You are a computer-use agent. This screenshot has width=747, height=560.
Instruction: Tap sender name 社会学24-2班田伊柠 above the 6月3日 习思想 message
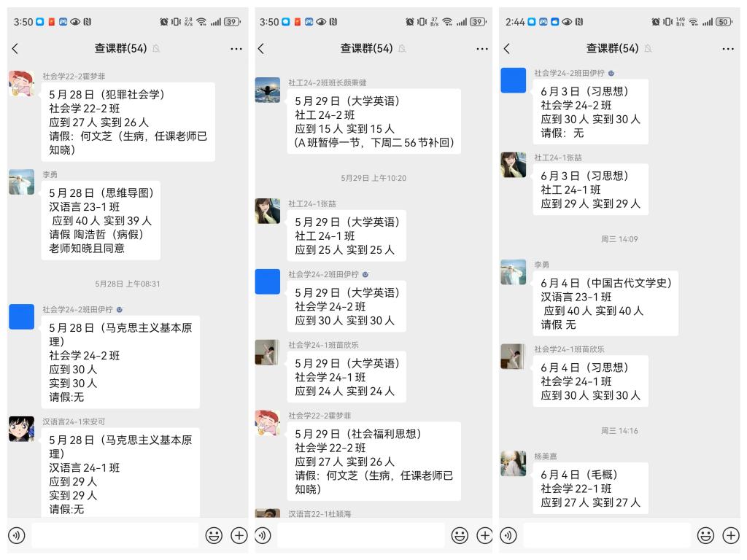click(x=569, y=73)
